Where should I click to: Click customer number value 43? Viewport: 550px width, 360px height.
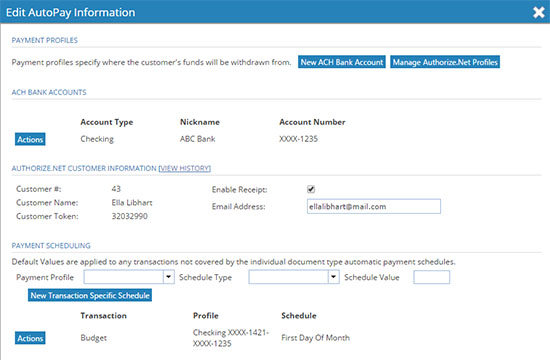(x=116, y=189)
